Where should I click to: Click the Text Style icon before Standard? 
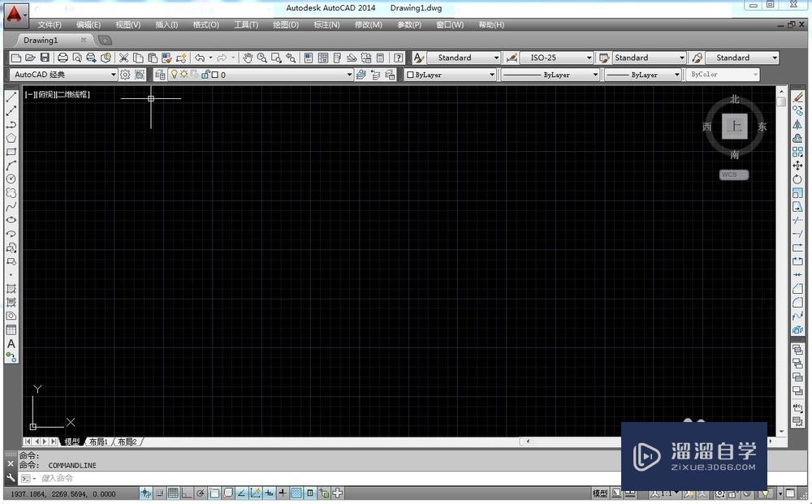[x=418, y=58]
